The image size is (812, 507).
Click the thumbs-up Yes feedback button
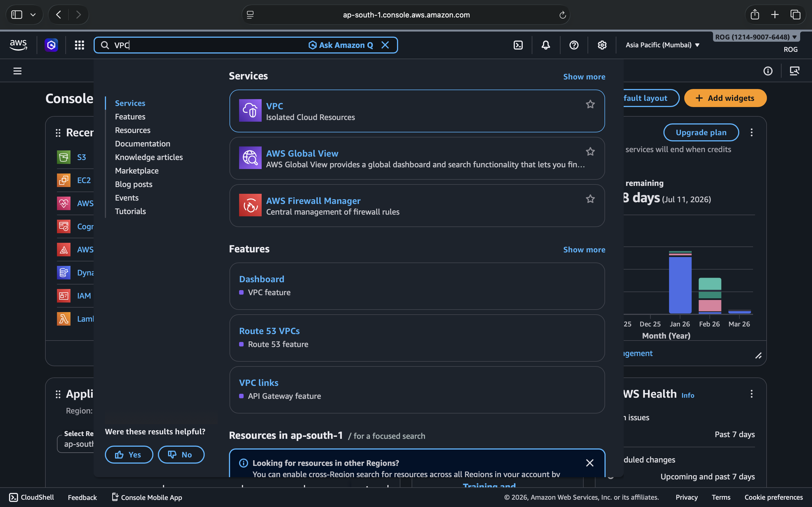[129, 455]
